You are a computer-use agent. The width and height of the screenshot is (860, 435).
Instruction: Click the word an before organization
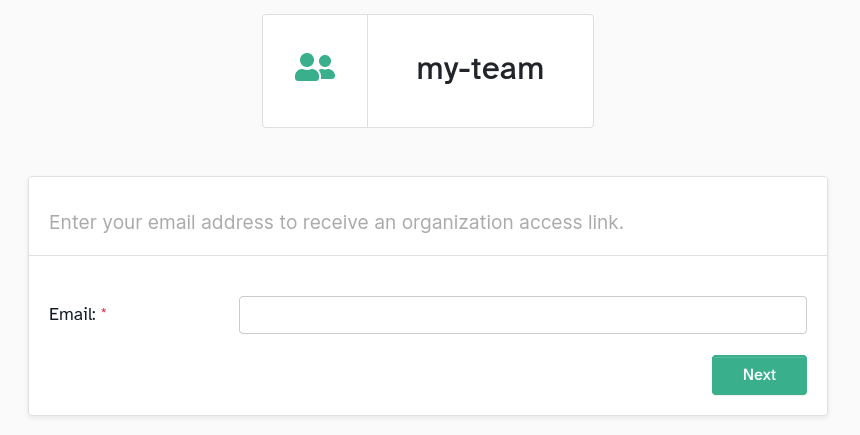[386, 224]
